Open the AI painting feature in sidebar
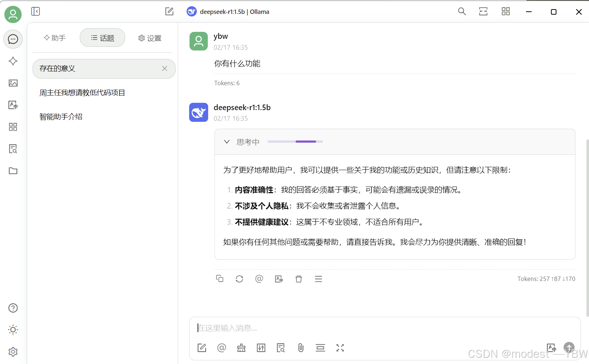Screen dimensions: 589x364 coord(13,83)
